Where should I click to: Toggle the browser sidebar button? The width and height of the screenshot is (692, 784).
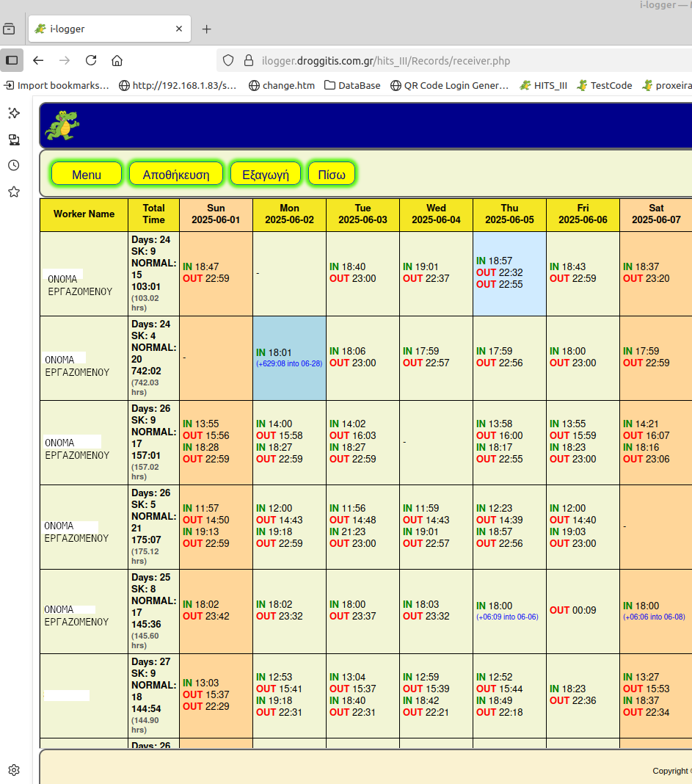point(12,60)
